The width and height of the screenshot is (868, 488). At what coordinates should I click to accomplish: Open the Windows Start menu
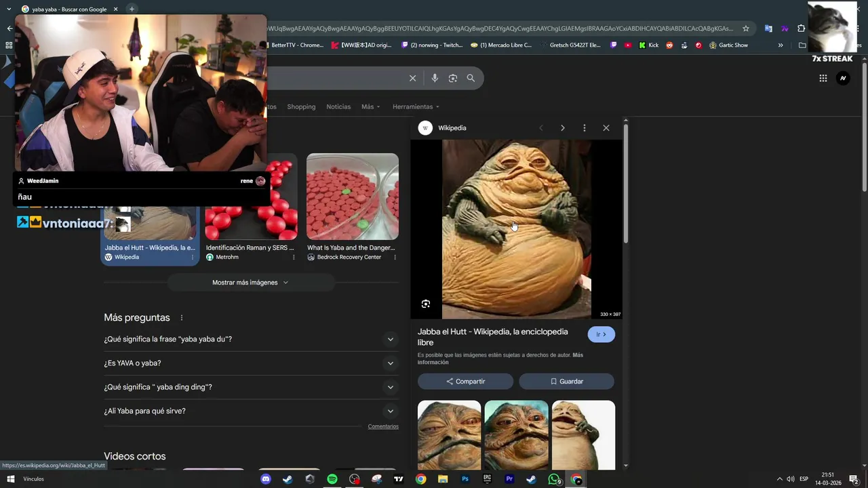[10, 479]
